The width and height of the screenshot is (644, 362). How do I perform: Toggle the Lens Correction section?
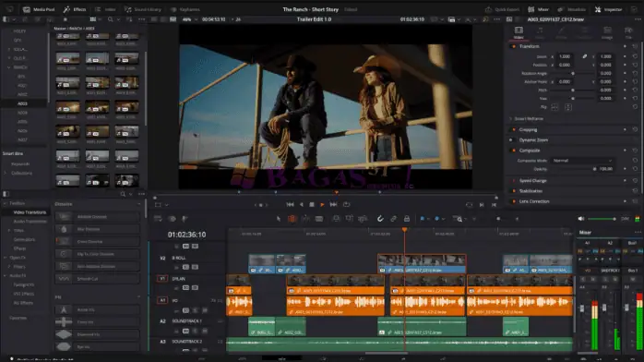point(513,201)
